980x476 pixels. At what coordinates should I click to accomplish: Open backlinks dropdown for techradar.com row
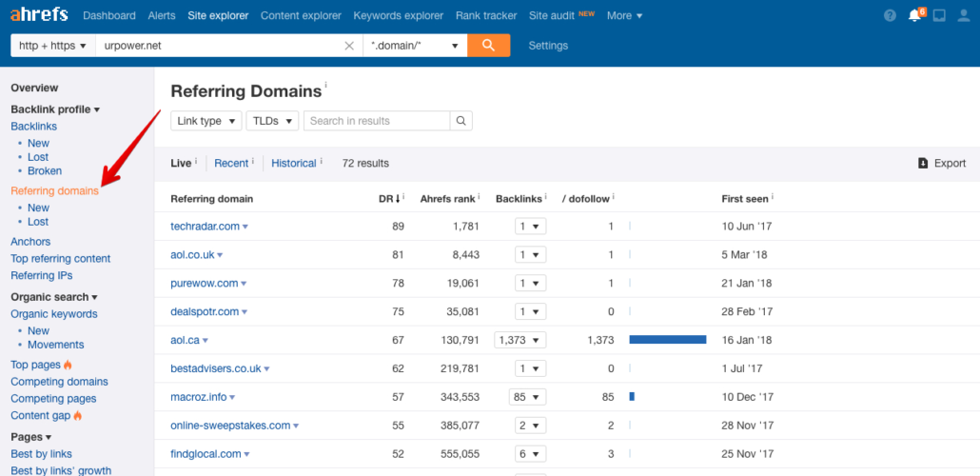point(531,227)
